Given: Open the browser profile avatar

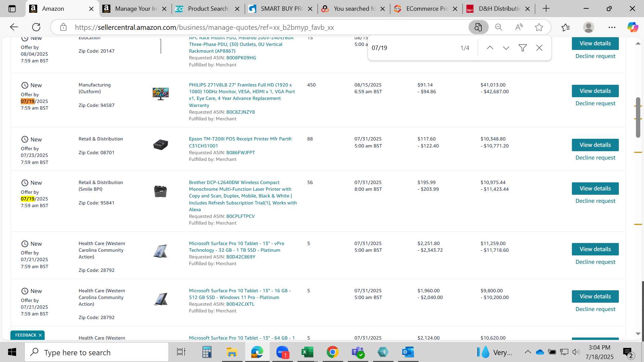Looking at the screenshot, I should click(x=589, y=27).
